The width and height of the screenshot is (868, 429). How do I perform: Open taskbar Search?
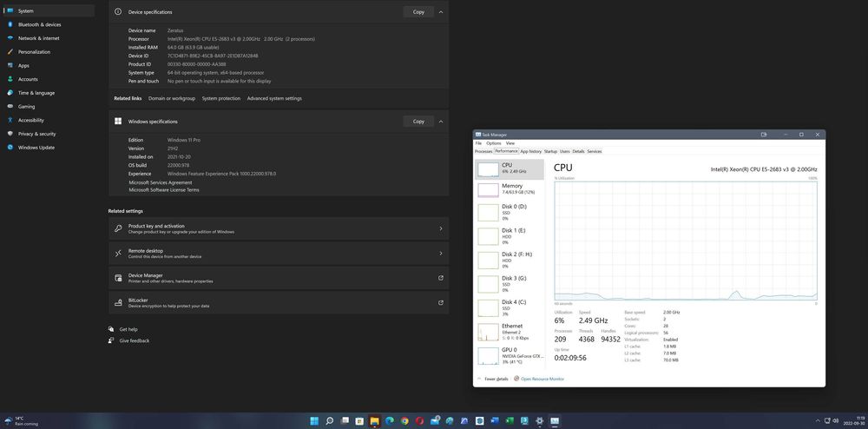pos(329,421)
